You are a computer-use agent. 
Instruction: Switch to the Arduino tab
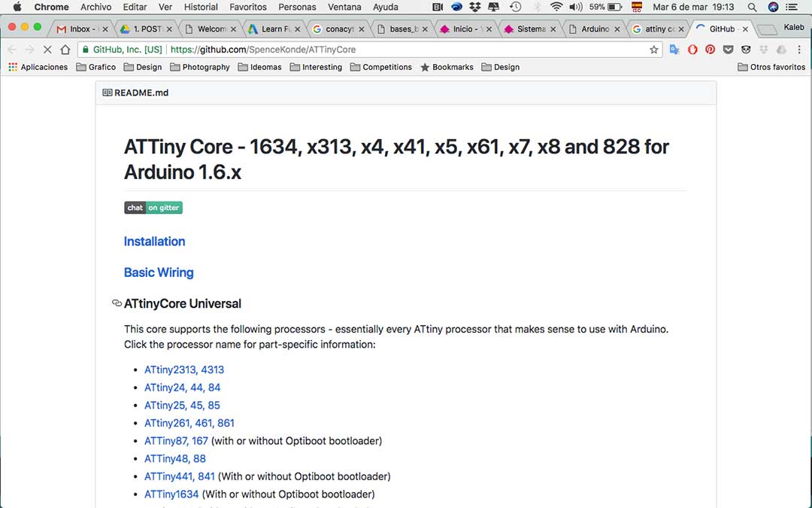pos(595,29)
